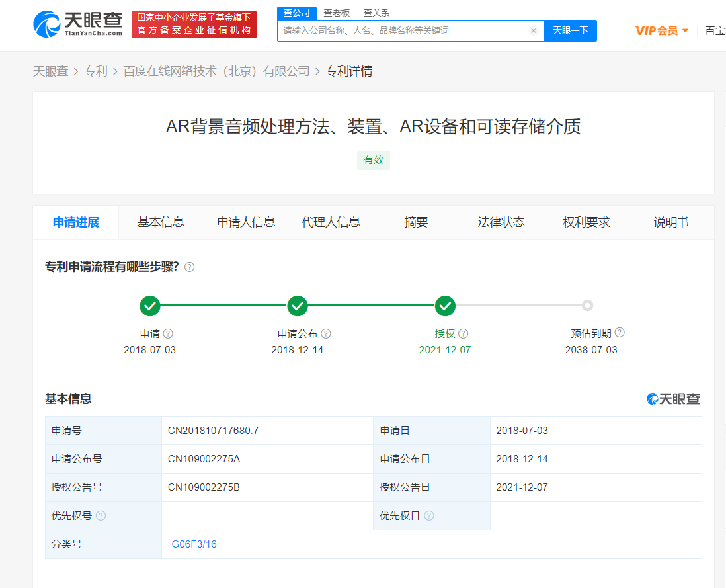The width and height of the screenshot is (726, 588).
Task: Open help icon beside 优先权日 label
Action: tap(429, 516)
